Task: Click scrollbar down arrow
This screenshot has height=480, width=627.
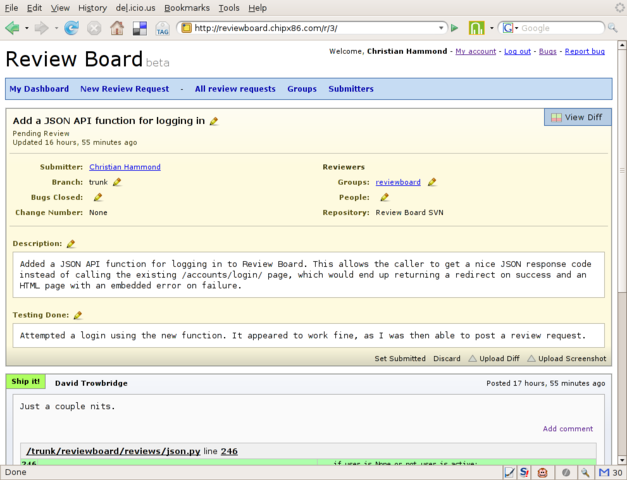Action: click(x=622, y=460)
